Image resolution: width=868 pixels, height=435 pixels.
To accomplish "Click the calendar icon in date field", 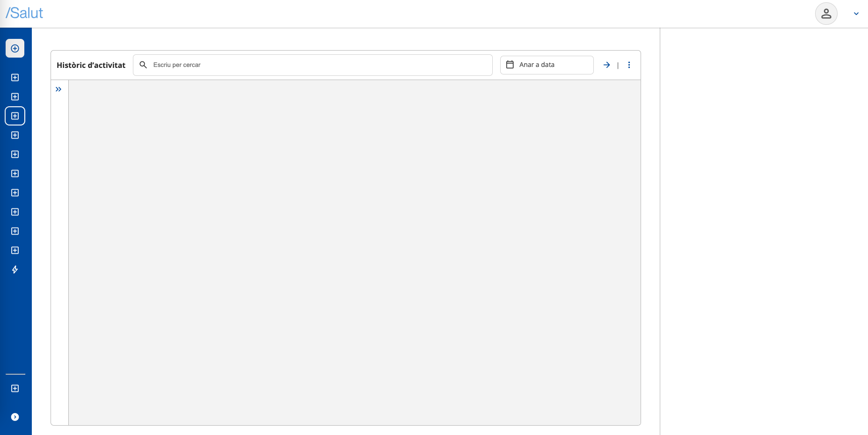I will [510, 65].
